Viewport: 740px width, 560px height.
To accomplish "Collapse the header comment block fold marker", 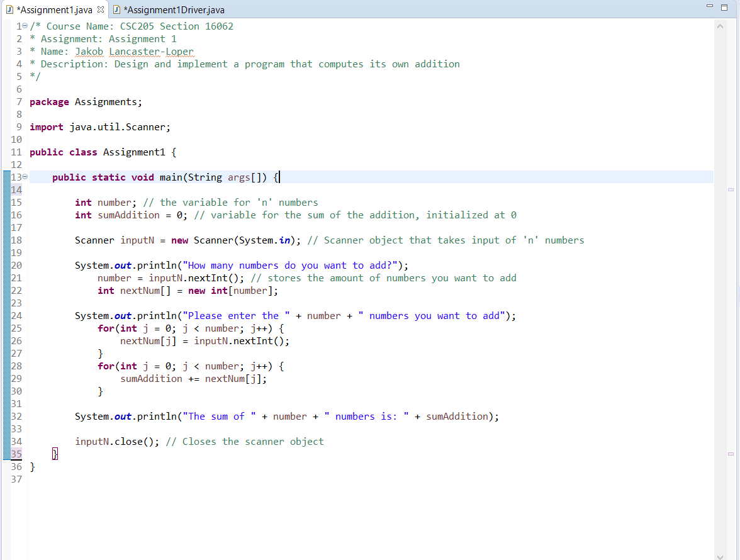I will pyautogui.click(x=23, y=26).
